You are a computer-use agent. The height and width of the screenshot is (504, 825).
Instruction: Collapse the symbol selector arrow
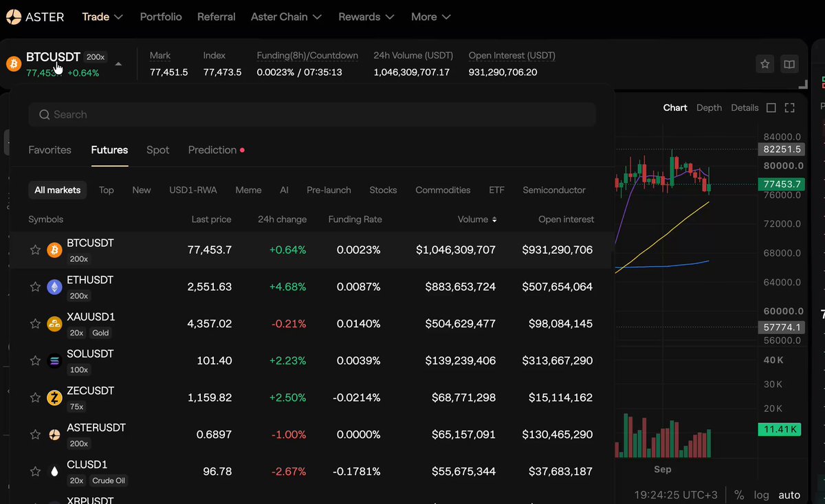[x=118, y=64]
